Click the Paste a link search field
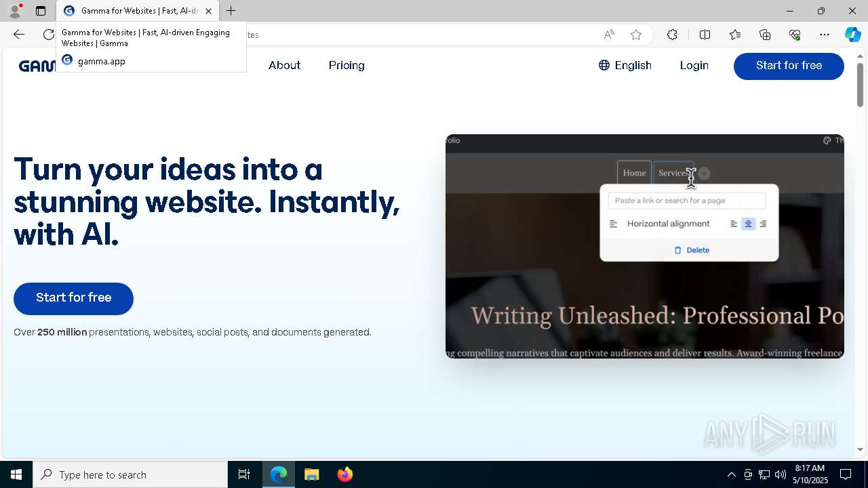The image size is (868, 488). tap(687, 201)
